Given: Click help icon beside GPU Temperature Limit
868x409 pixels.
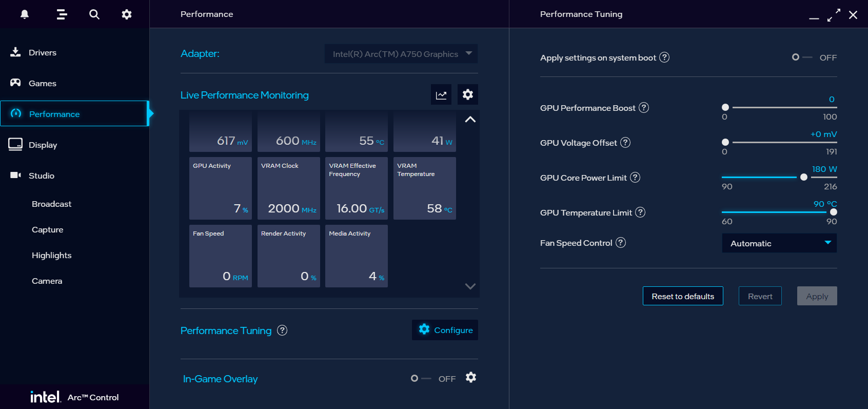Looking at the screenshot, I should (640, 212).
